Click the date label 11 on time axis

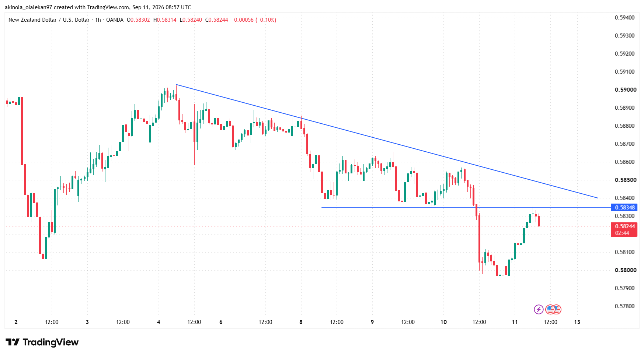coord(515,322)
